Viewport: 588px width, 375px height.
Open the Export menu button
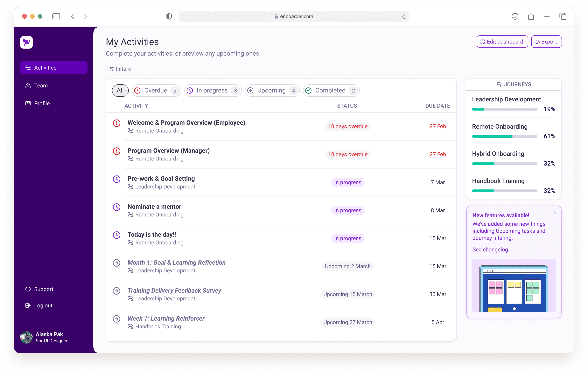pyautogui.click(x=546, y=42)
